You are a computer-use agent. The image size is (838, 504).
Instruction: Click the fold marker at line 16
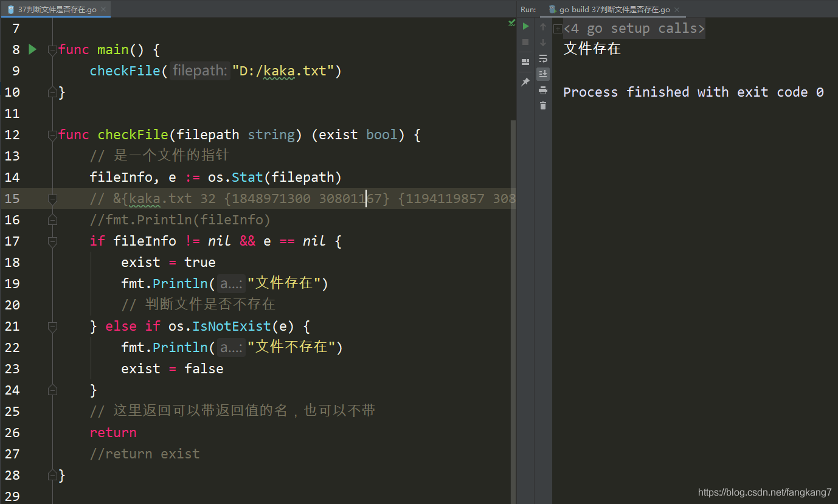[x=52, y=220]
